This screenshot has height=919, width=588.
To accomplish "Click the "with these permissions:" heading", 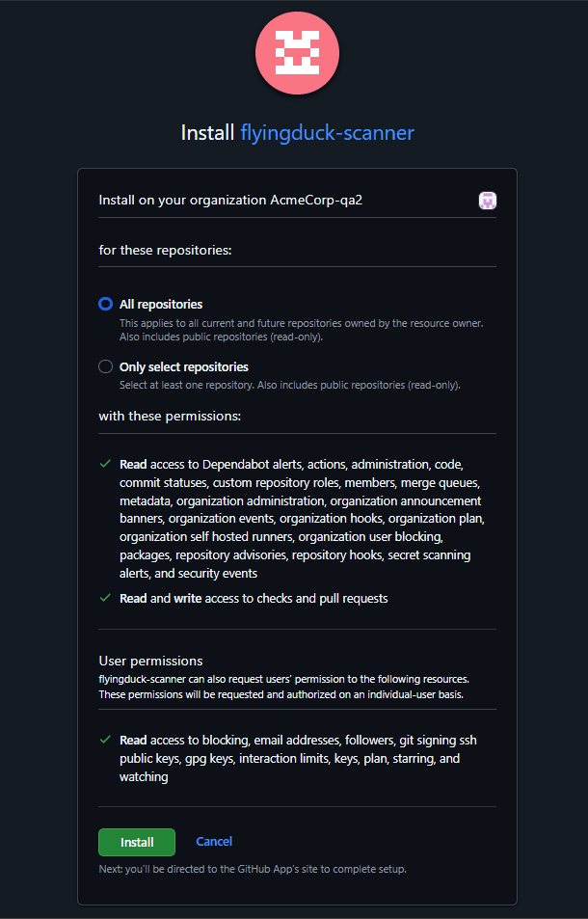I will (170, 417).
